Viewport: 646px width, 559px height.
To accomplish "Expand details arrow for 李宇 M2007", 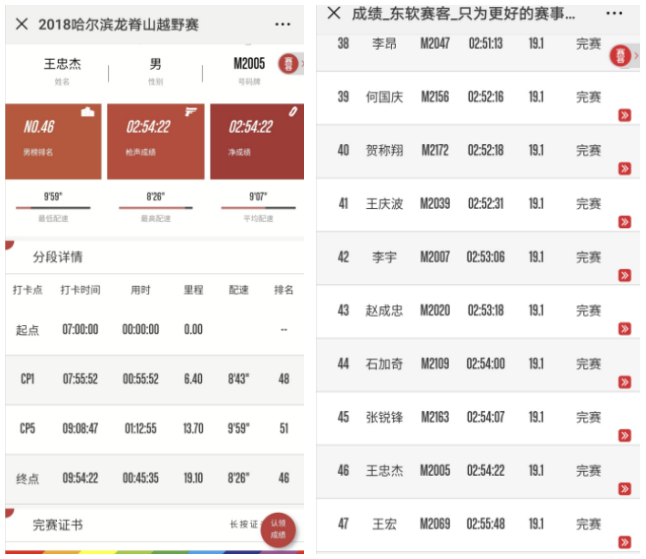I will [x=625, y=275].
